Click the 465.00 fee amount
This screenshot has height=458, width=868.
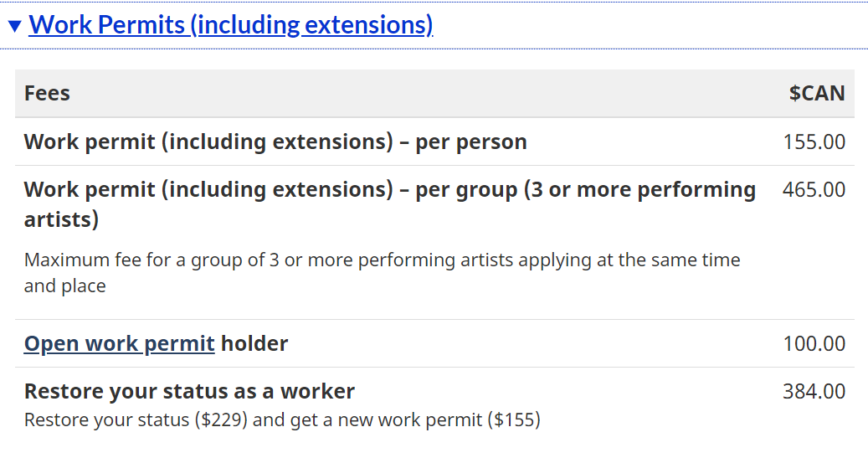[x=814, y=190]
